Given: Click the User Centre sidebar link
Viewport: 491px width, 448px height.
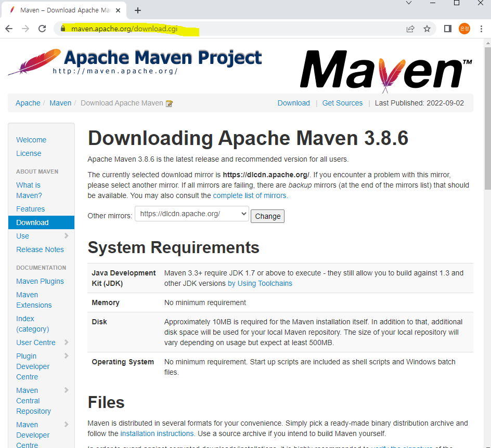Looking at the screenshot, I should (36, 342).
